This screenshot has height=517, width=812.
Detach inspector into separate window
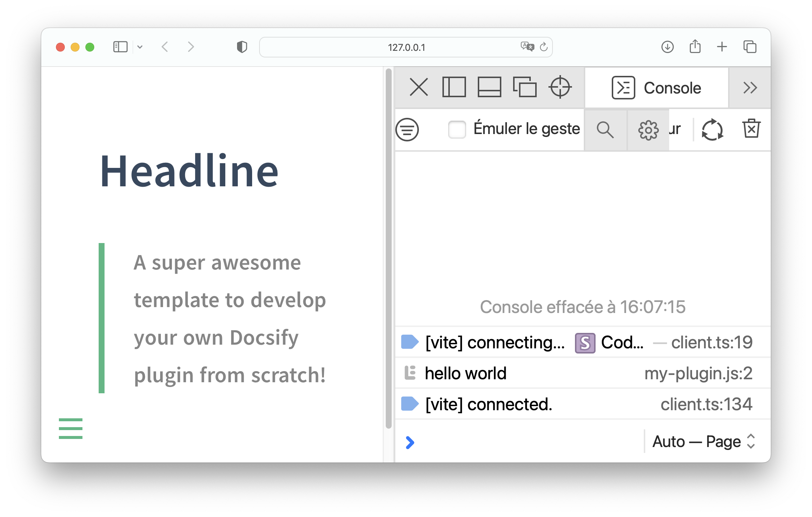pos(525,87)
